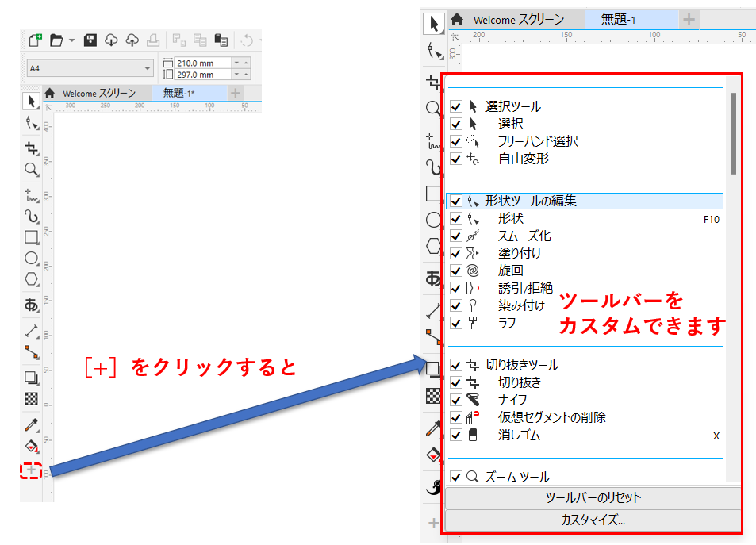Click the Home icon on right Welcome tab
The image size is (756, 545).
pyautogui.click(x=457, y=20)
